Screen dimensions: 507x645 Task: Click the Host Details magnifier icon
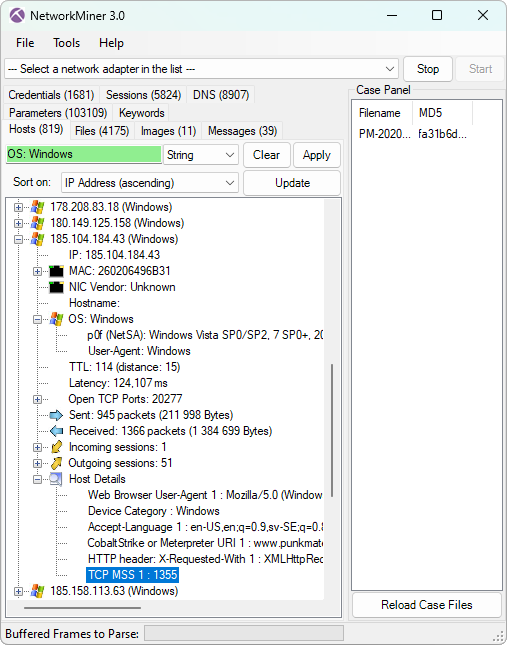[x=56, y=479]
